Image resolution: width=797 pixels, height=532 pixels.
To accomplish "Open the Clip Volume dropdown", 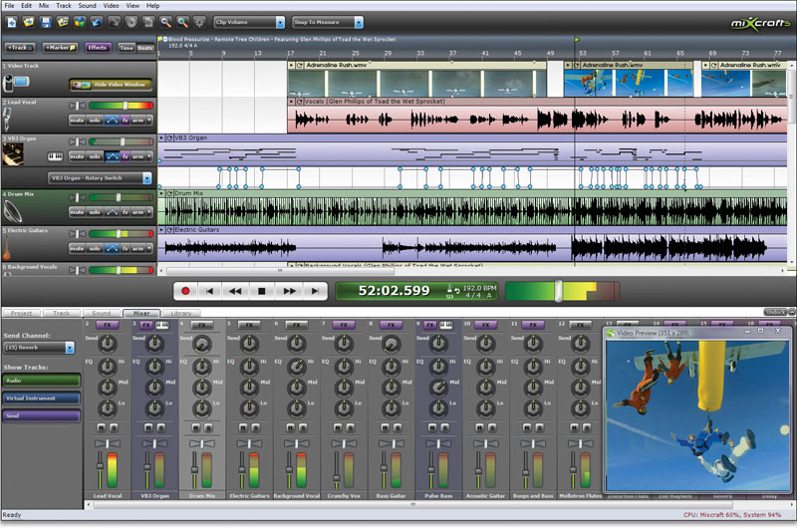I will (248, 21).
